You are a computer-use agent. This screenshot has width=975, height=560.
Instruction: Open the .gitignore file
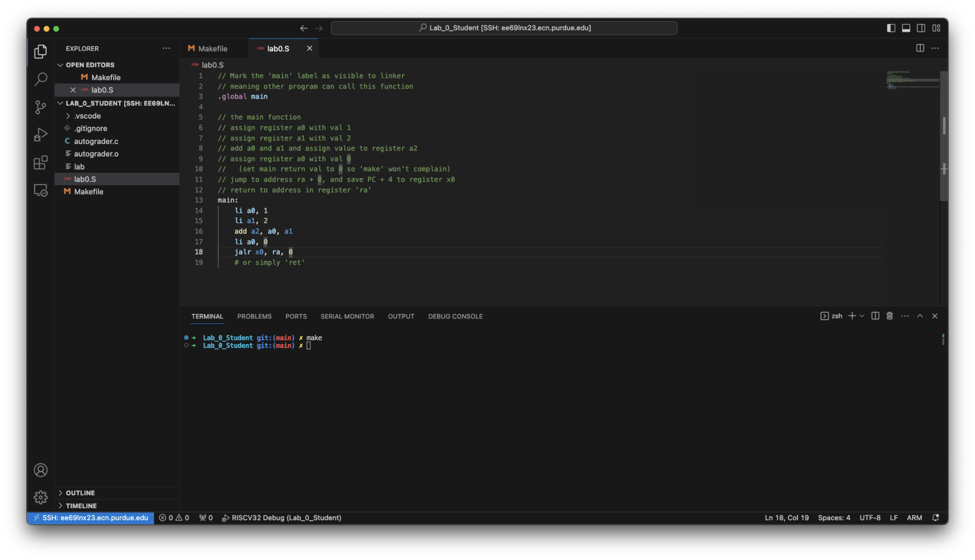[x=117, y=128]
